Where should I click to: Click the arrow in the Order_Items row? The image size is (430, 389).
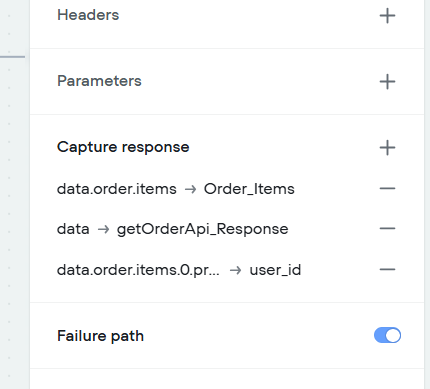click(x=190, y=189)
